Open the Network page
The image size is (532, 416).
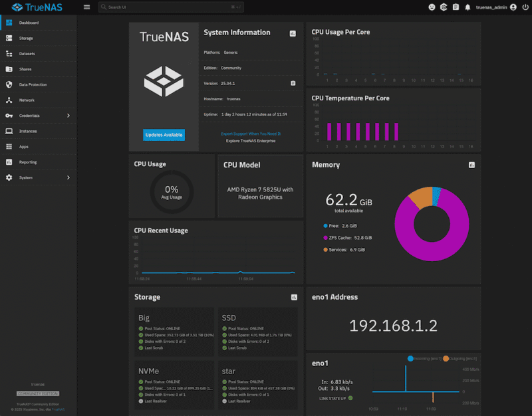coord(39,100)
